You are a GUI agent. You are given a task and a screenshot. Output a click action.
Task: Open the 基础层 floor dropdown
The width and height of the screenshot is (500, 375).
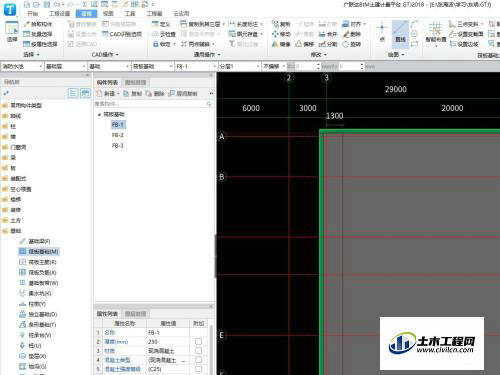(x=66, y=67)
